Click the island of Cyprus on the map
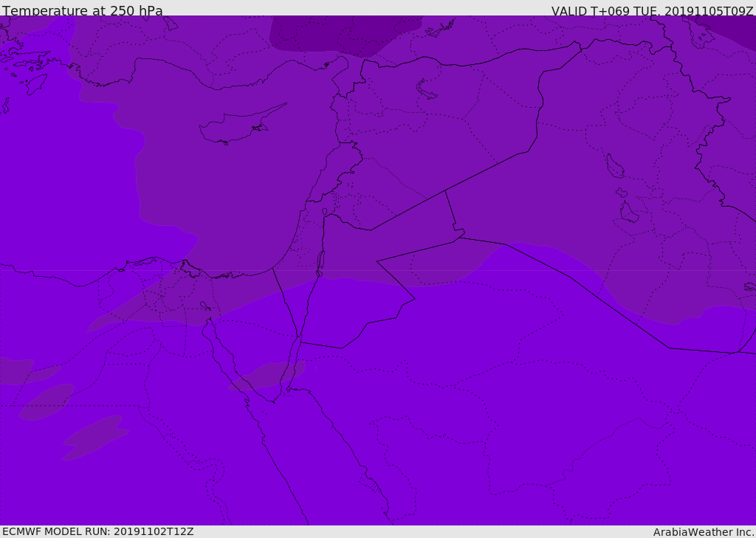The width and height of the screenshot is (756, 538). pos(243,124)
